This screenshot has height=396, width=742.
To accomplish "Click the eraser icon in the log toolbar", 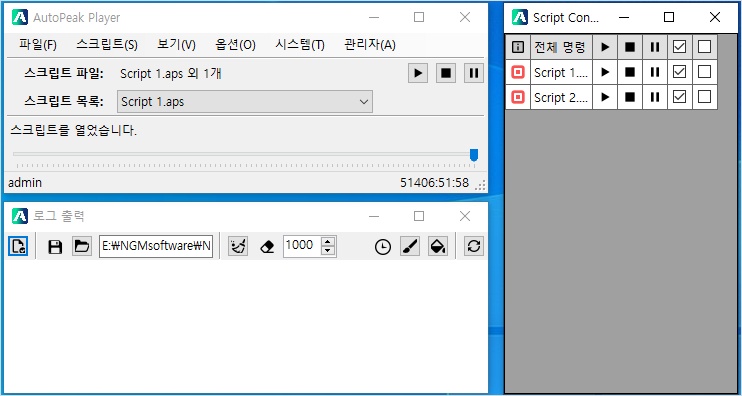I will [x=267, y=247].
